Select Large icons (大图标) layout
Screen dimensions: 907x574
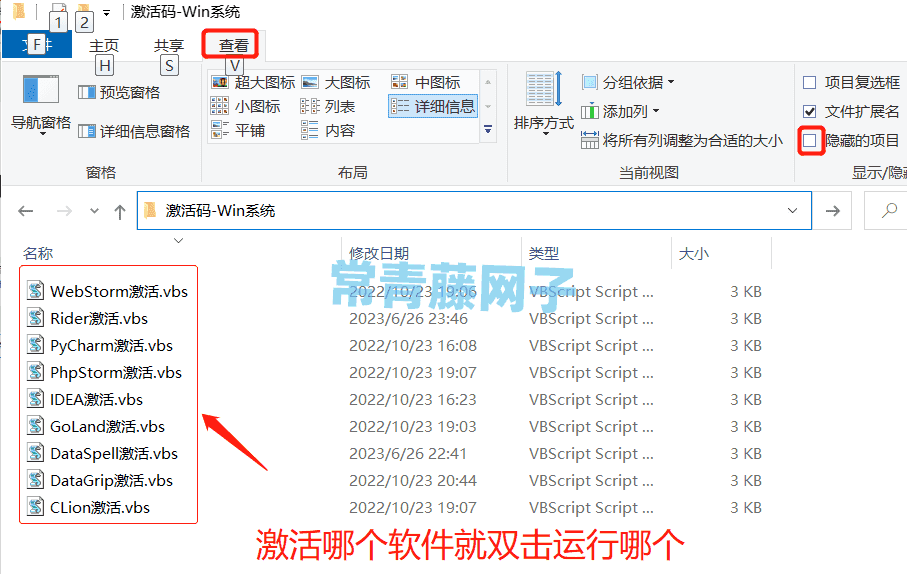click(336, 82)
